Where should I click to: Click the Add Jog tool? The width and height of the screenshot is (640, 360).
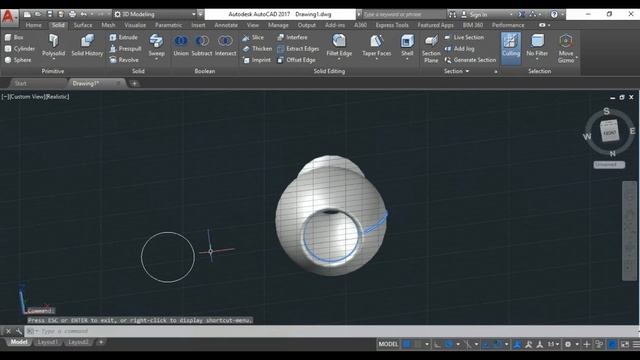460,49
